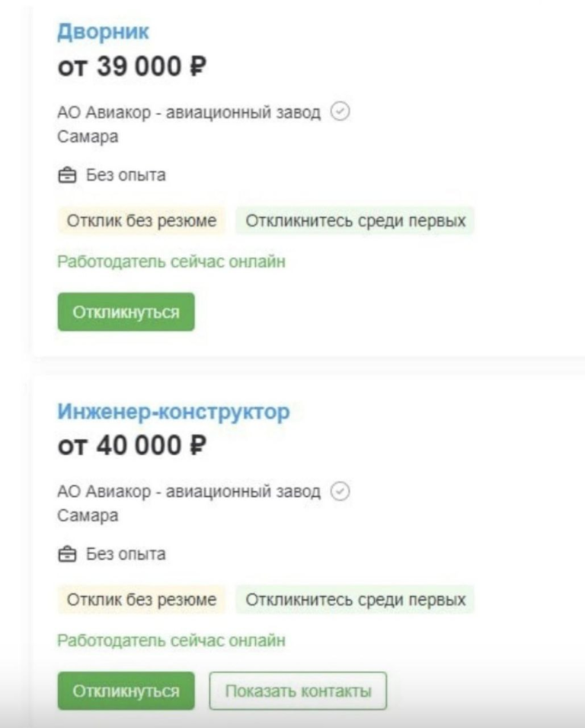Click briefcase experience icon in Дворник listing
The height and width of the screenshot is (728, 585).
[67, 175]
